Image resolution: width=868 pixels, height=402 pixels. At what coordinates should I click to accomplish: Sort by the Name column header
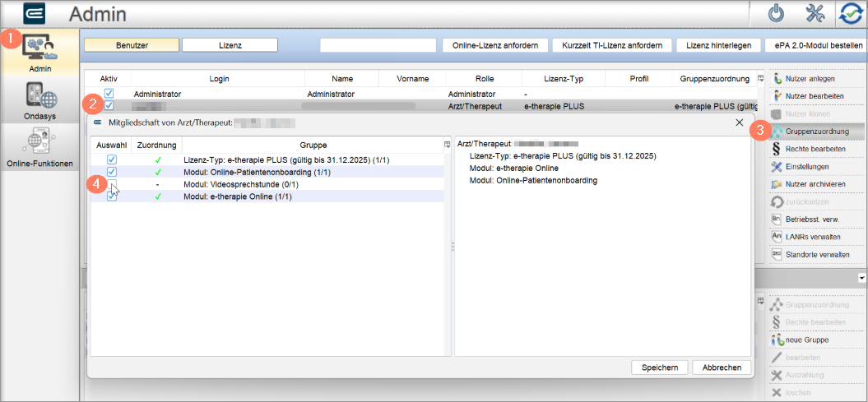tap(342, 79)
